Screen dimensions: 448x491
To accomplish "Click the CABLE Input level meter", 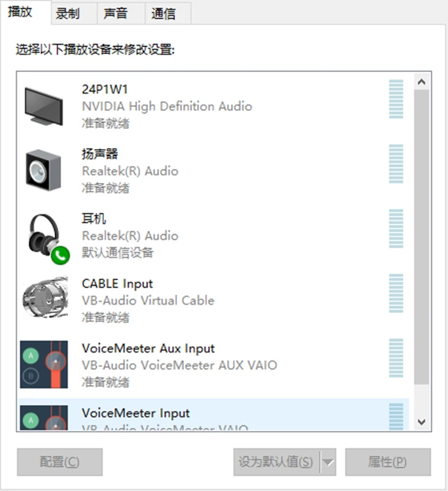I will (396, 293).
